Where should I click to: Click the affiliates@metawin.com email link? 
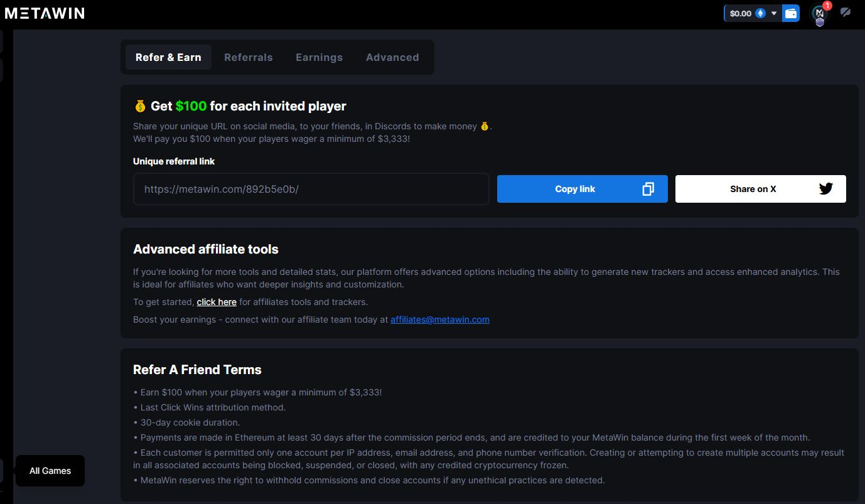tap(439, 319)
